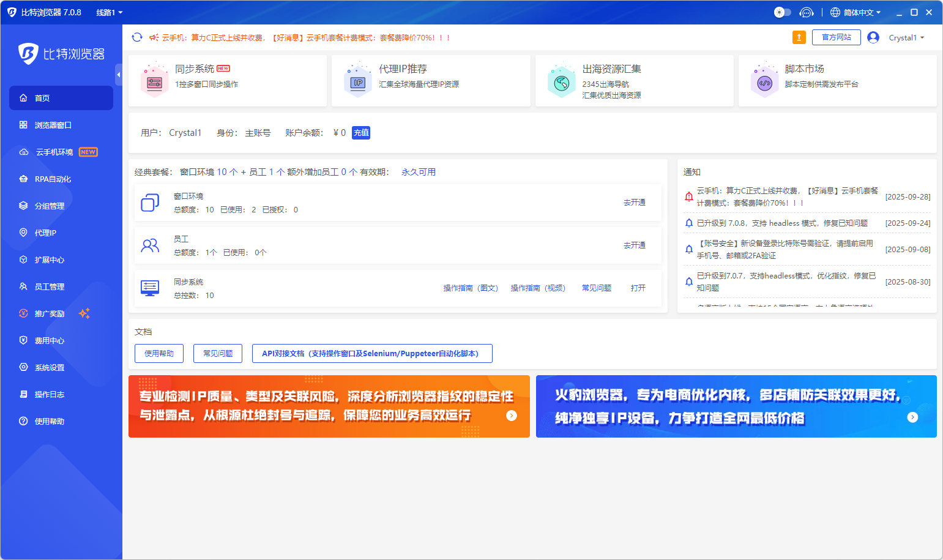943x560 pixels.
Task: Collapse the left sidebar with arrow handle
Action: [x=119, y=75]
